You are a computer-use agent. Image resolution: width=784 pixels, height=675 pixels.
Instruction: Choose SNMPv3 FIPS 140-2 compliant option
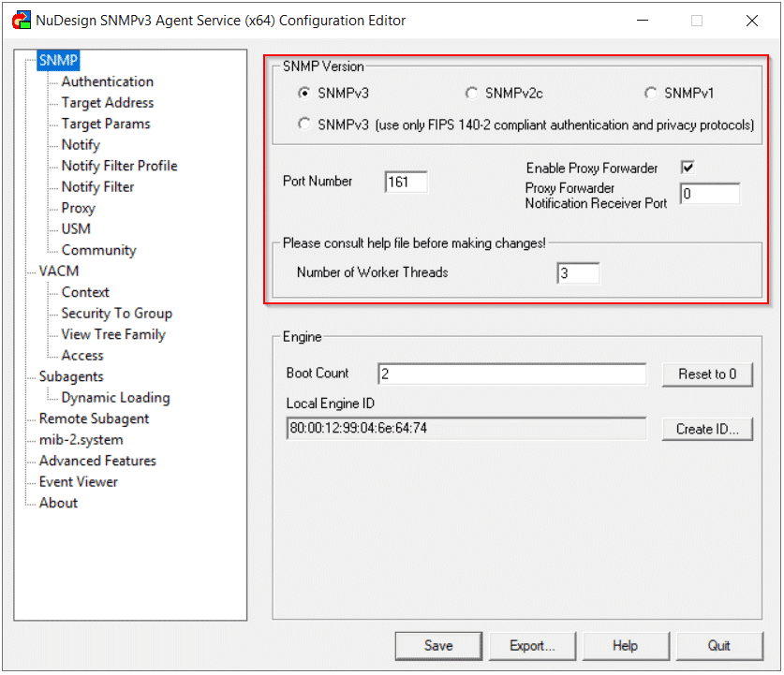click(x=304, y=124)
